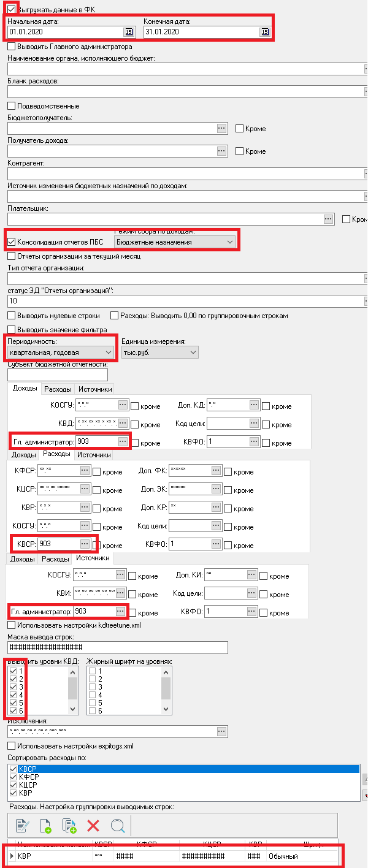Open Наименование органа, исполняющего бюджет field
368x868 pixels.
click(x=187, y=69)
